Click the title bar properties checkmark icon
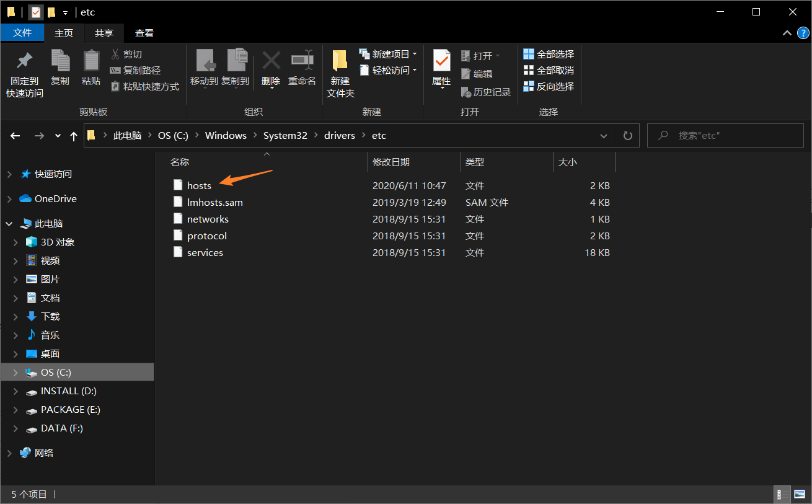Viewport: 812px width, 504px height. (36, 12)
